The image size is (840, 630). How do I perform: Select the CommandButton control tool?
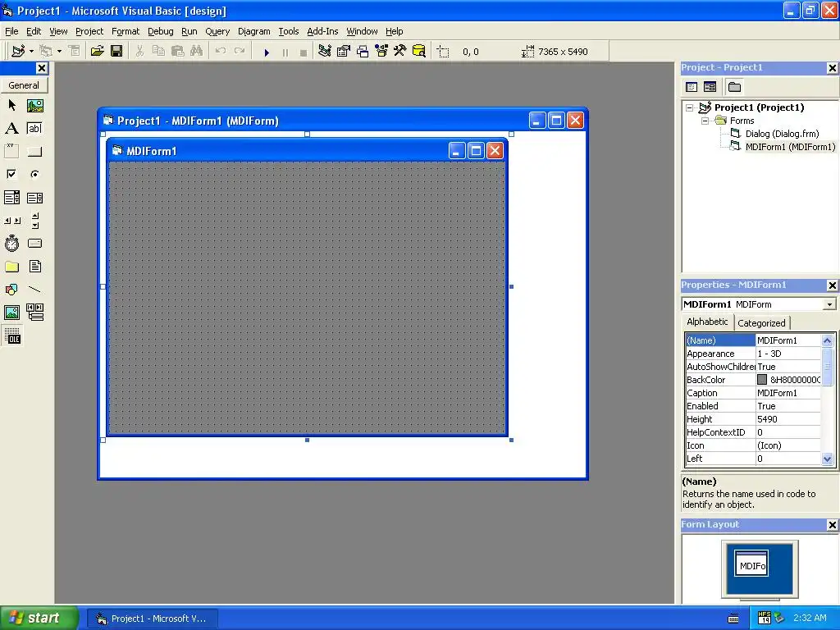pyautogui.click(x=34, y=151)
